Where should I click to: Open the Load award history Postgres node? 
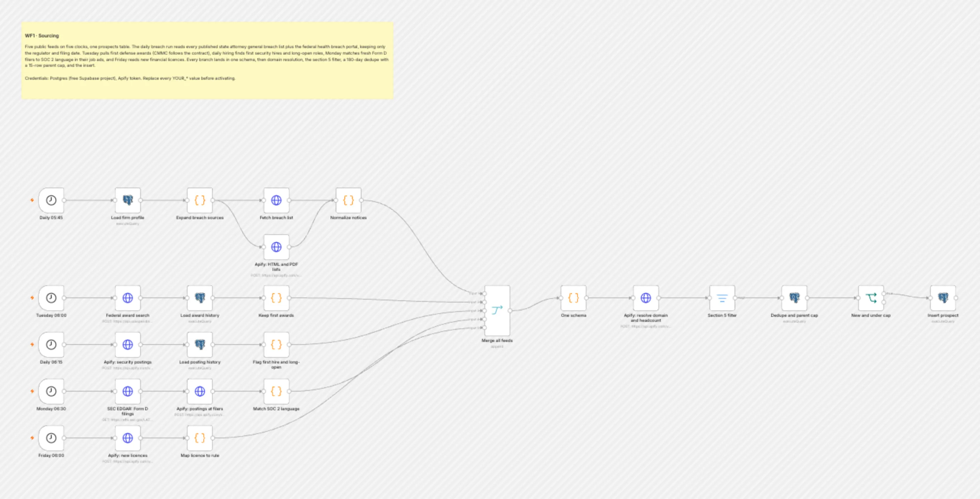(x=200, y=298)
